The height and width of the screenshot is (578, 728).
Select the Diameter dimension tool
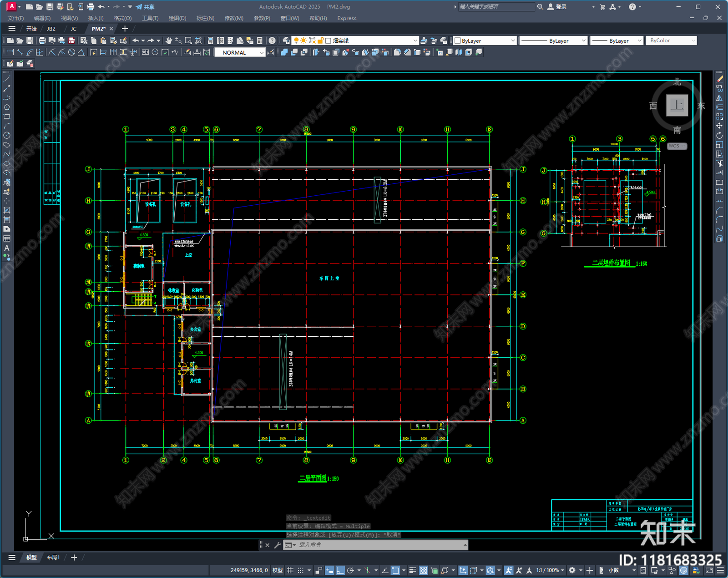(71, 52)
